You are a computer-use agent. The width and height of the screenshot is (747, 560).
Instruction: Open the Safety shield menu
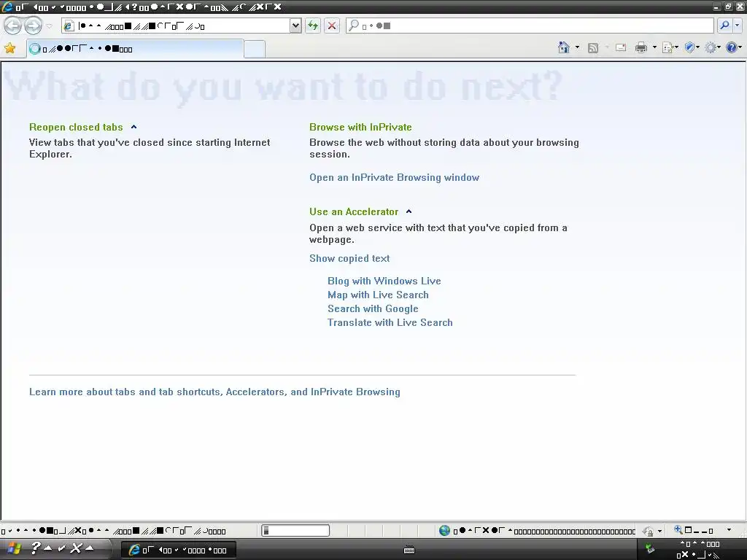pos(692,47)
